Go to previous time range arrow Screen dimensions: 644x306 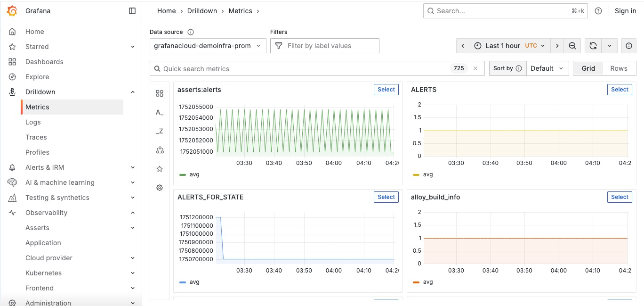[x=463, y=46]
